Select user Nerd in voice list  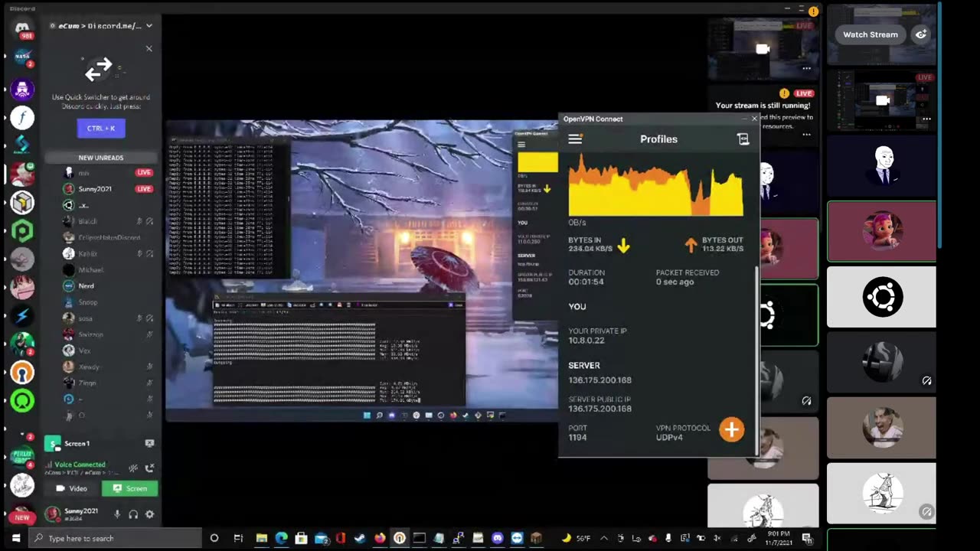pyautogui.click(x=86, y=285)
